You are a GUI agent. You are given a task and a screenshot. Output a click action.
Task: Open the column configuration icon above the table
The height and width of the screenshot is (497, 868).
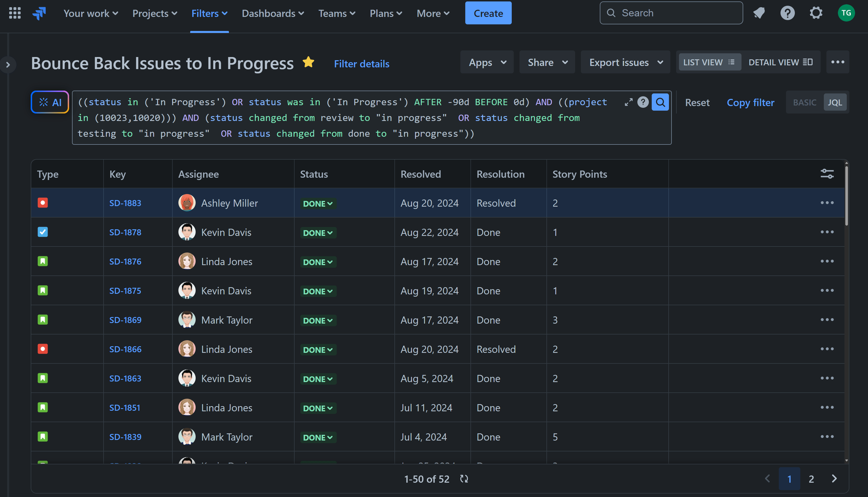[827, 173]
